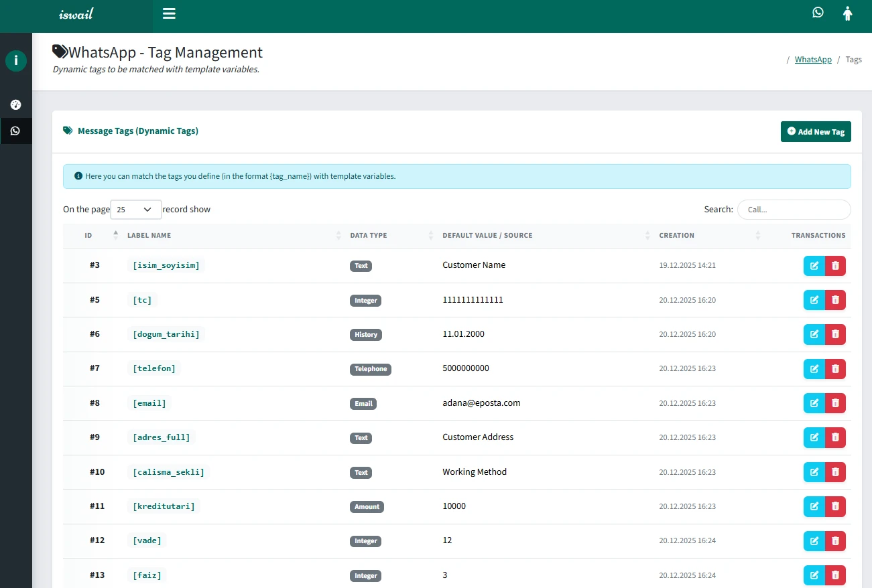872x588 pixels.
Task: Toggle the hamburger sidebar menu
Action: (169, 13)
